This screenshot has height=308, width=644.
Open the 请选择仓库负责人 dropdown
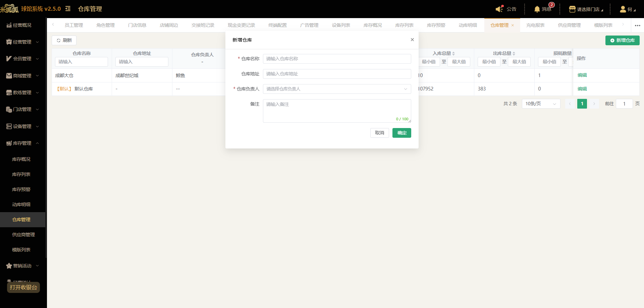[x=337, y=89]
